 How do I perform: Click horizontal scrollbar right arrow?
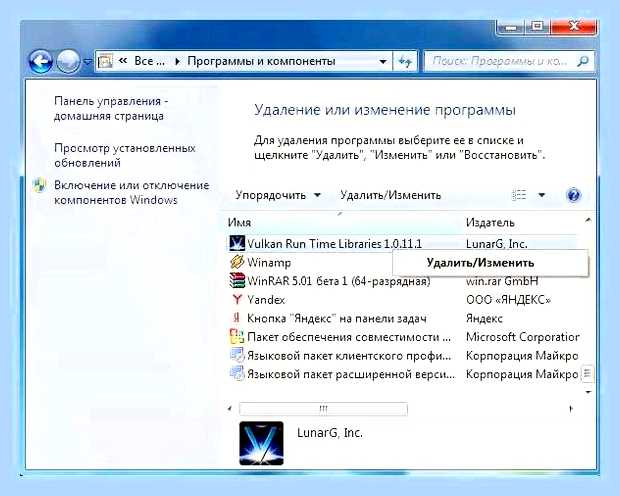571,409
